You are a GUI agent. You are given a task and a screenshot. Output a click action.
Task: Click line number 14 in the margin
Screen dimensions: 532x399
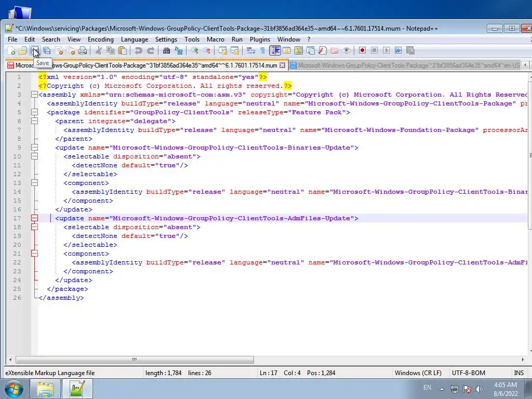pyautogui.click(x=17, y=192)
